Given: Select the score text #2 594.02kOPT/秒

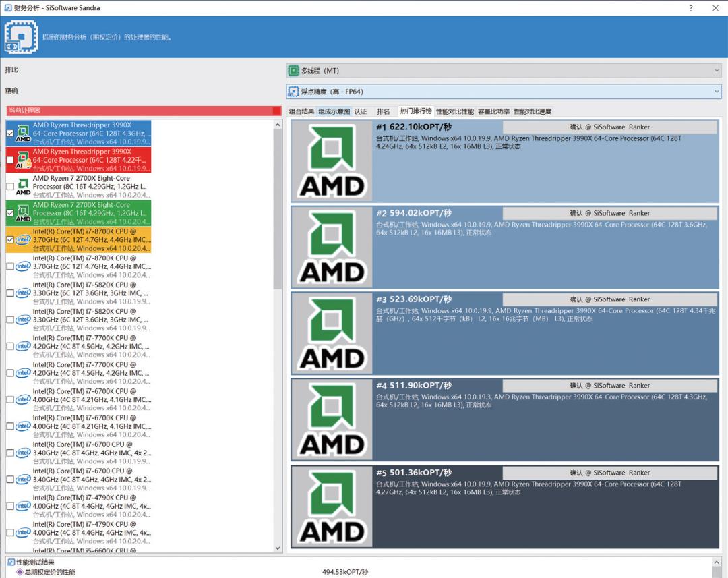Looking at the screenshot, I should 414,213.
